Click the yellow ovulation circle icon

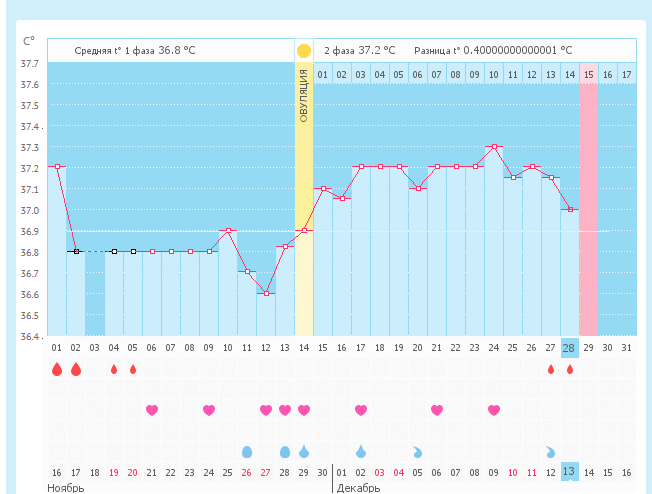coord(304,50)
